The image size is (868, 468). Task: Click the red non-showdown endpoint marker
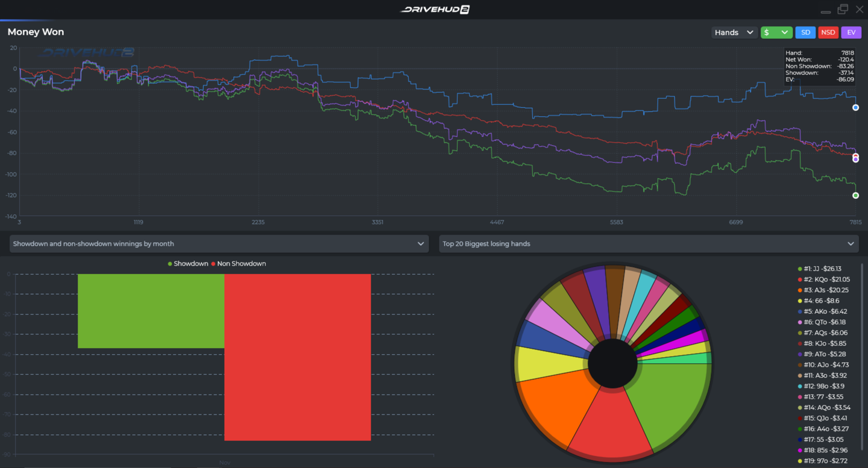point(855,156)
